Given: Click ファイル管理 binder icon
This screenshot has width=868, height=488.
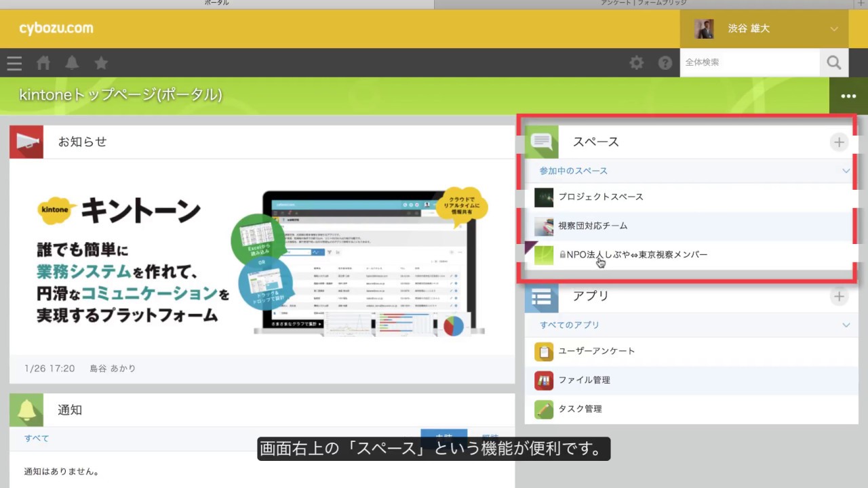Looking at the screenshot, I should point(544,381).
